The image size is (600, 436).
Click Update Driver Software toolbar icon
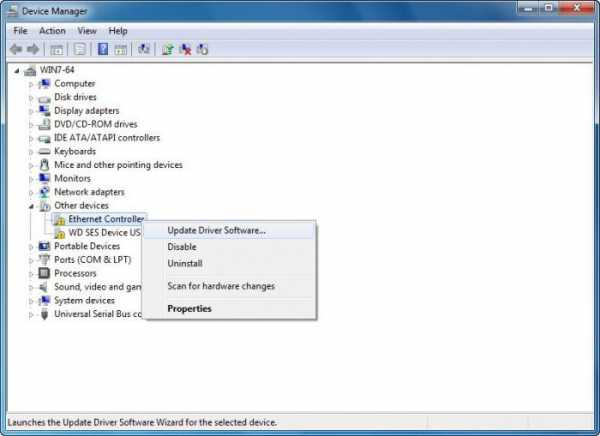pyautogui.click(x=168, y=49)
